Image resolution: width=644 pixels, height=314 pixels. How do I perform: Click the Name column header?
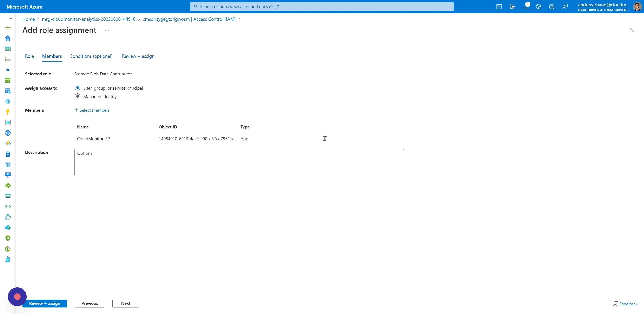pyautogui.click(x=83, y=127)
